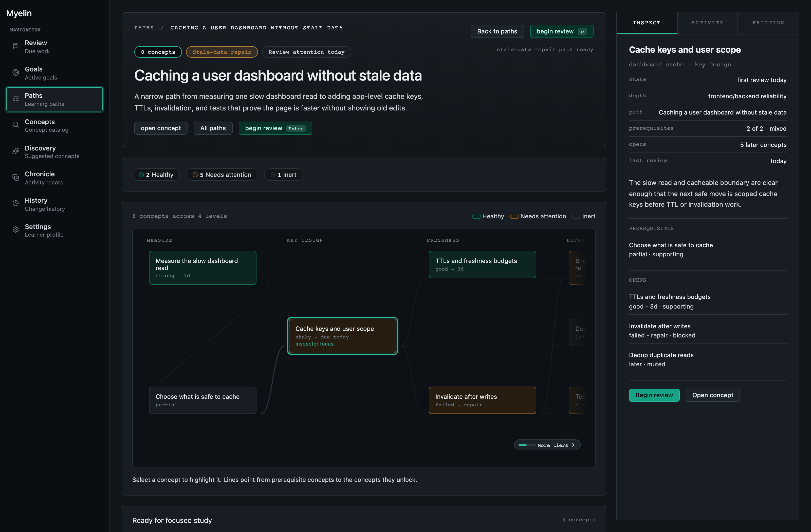Click begin review button with Enter hint
Image resolution: width=811 pixels, height=532 pixels.
point(275,128)
